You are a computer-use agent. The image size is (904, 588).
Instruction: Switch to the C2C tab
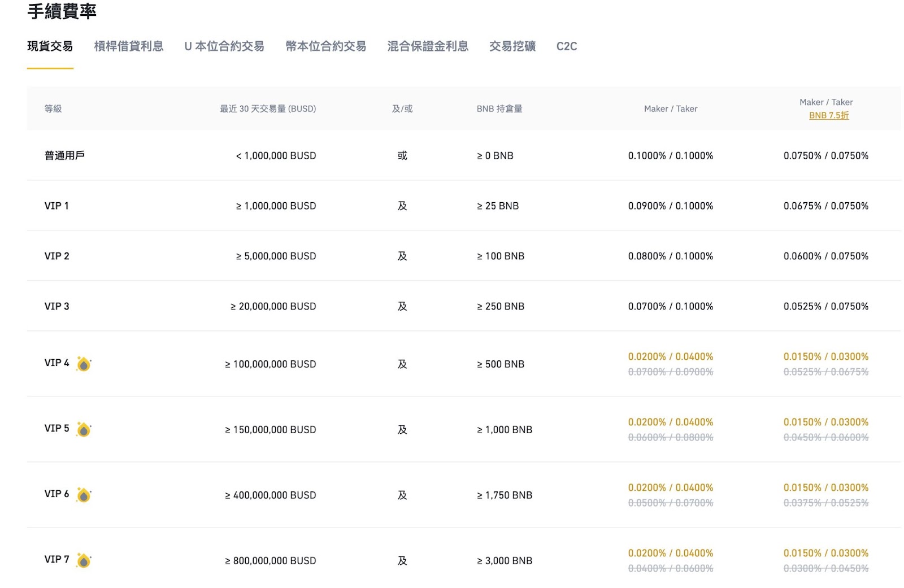[x=567, y=46]
